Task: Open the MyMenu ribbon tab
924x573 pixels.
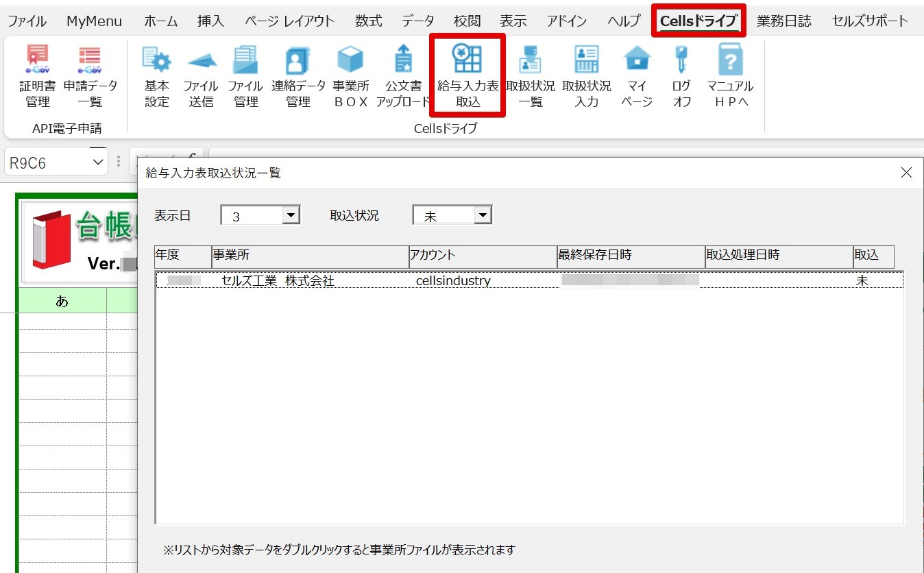Action: (x=95, y=21)
